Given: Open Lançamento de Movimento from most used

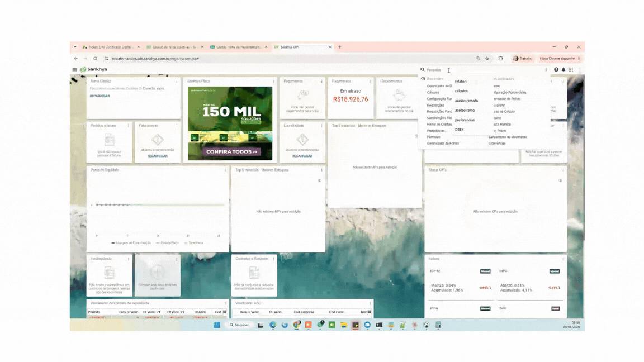Looking at the screenshot, I should point(508,137).
